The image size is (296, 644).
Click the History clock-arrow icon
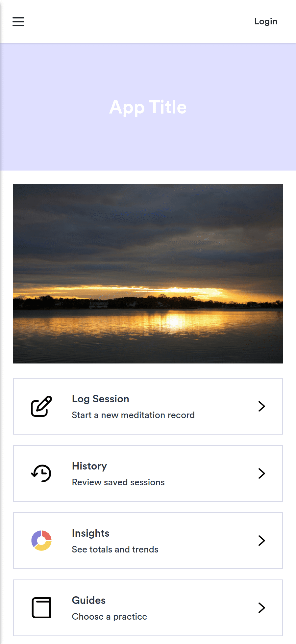coord(41,473)
